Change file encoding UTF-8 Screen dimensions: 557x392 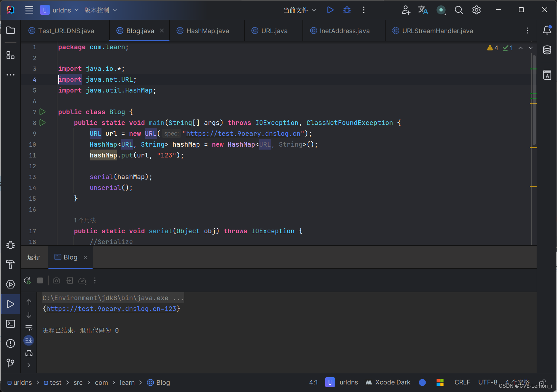click(x=488, y=382)
